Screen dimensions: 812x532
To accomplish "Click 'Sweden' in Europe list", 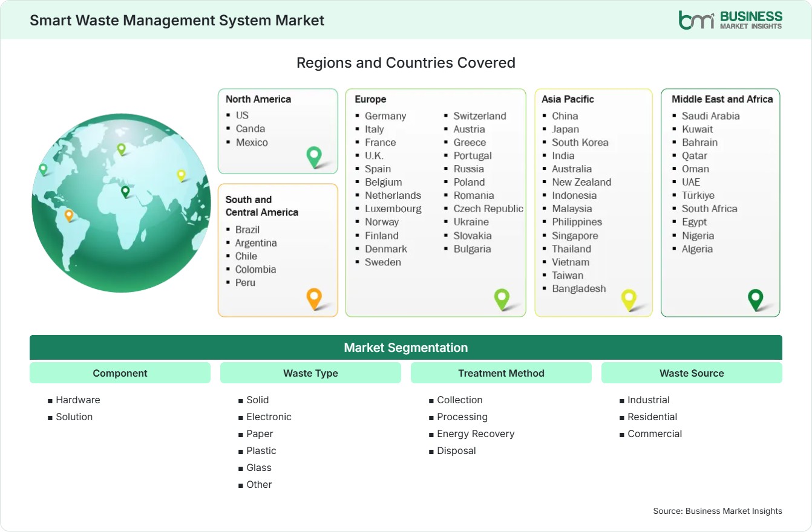I will tap(383, 262).
